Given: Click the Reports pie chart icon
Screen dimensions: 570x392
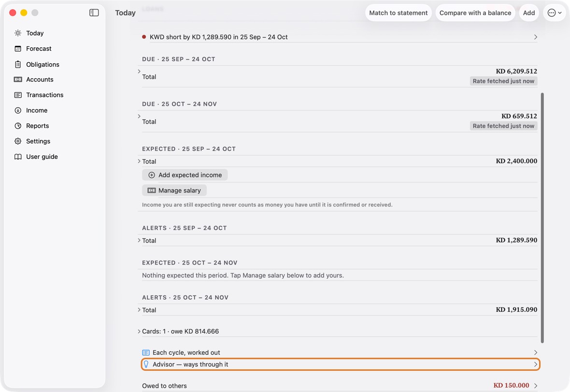Looking at the screenshot, I should (18, 126).
